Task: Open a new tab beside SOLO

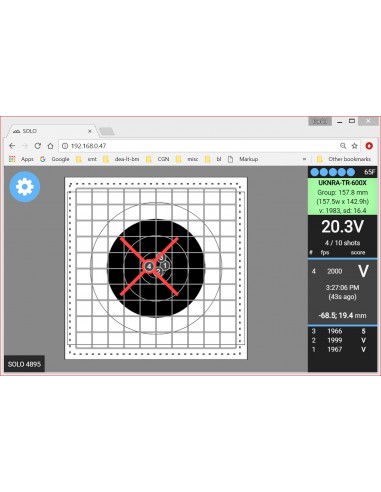Action: click(107, 132)
